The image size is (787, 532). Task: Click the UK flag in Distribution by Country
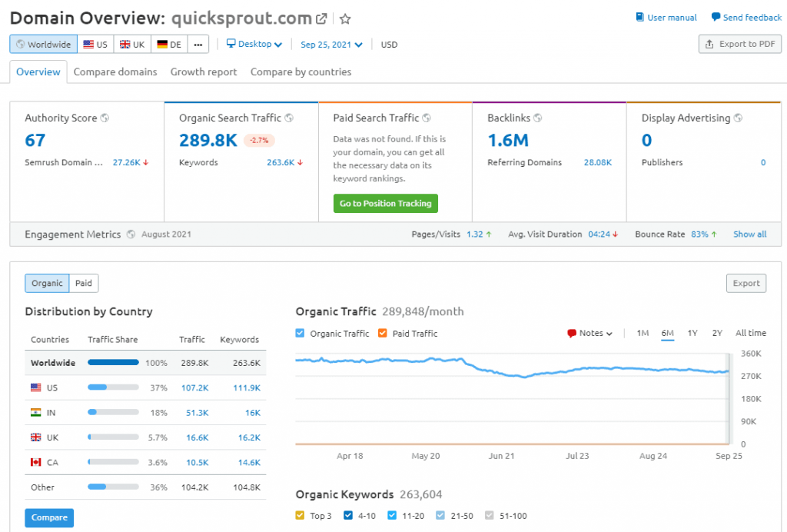coord(35,437)
